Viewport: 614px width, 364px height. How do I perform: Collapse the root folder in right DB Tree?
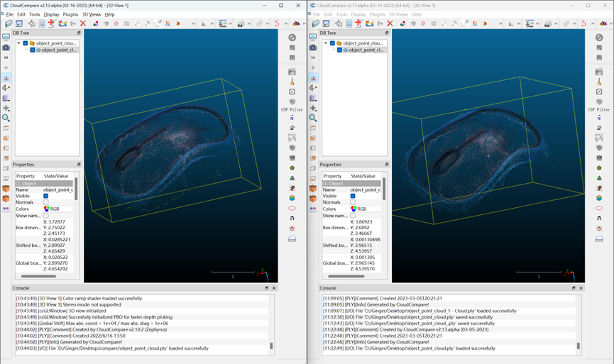325,43
